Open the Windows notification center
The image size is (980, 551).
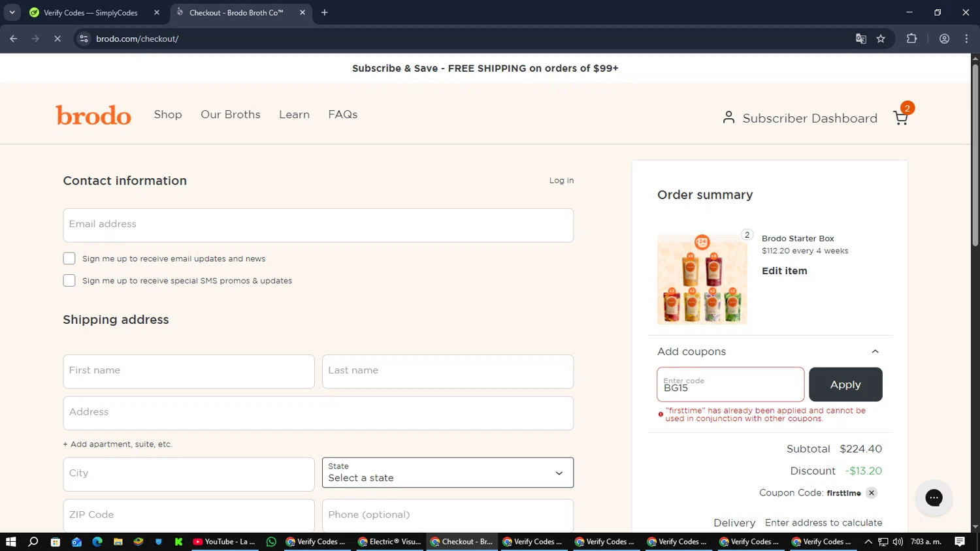point(960,542)
